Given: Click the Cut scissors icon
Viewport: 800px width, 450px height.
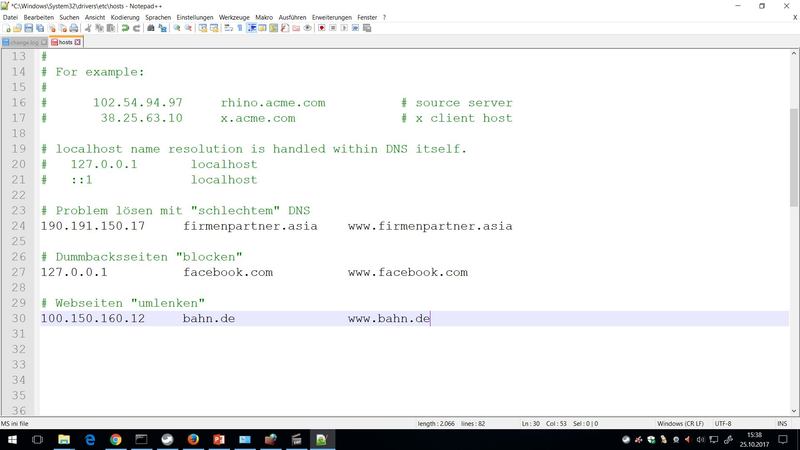Looking at the screenshot, I should point(89,28).
